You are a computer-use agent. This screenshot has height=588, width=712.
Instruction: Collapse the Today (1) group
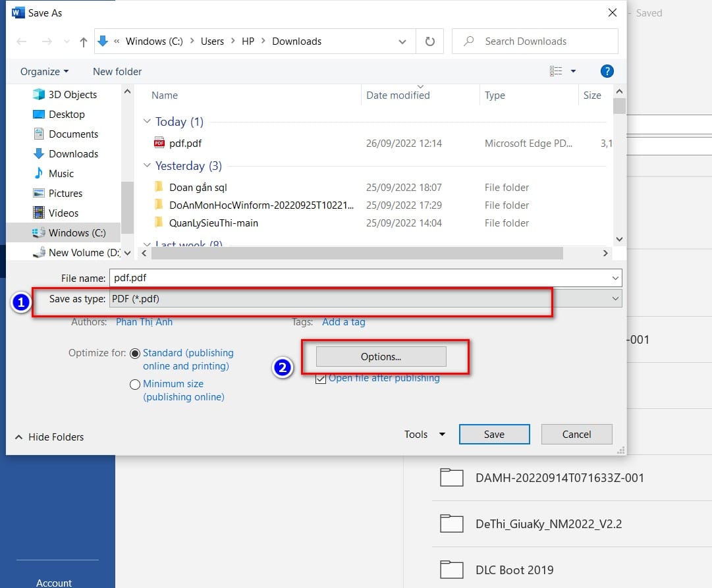(147, 121)
